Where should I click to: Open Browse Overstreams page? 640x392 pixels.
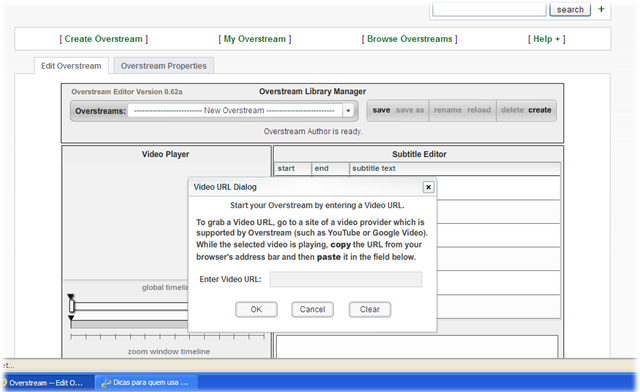coord(409,39)
